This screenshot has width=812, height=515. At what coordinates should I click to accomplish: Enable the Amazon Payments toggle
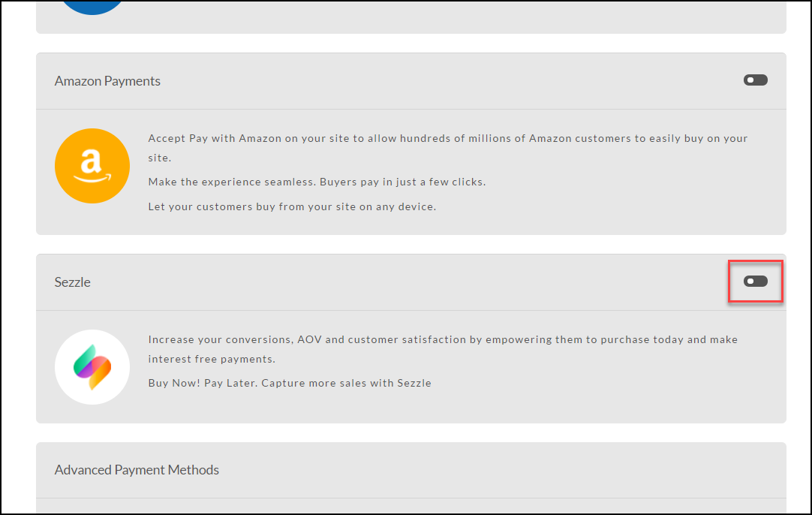point(756,80)
